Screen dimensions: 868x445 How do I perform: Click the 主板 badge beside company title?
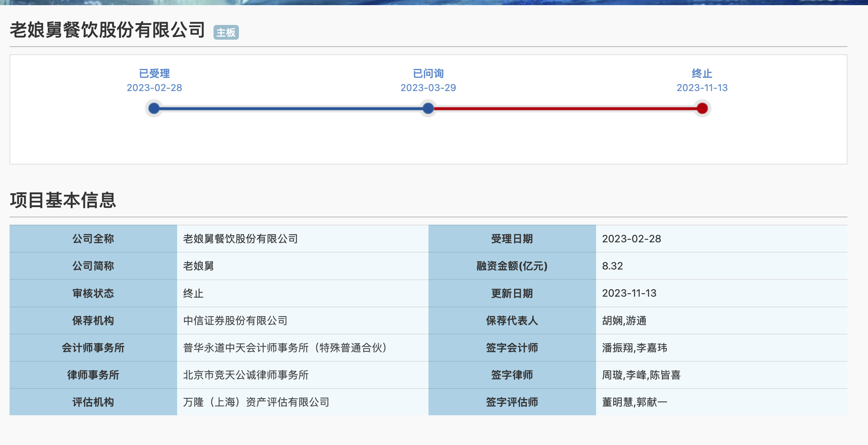(226, 33)
